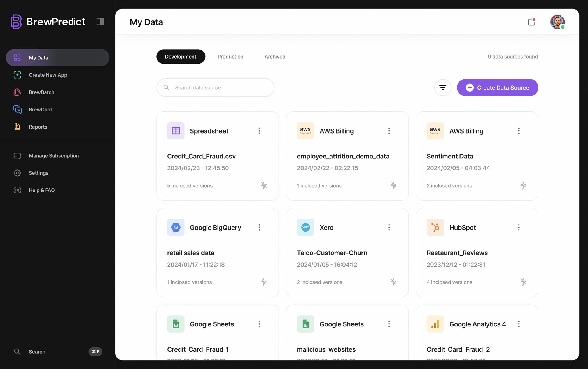The image size is (588, 369).
Task: Open Settings in the sidebar
Action: tap(58, 173)
